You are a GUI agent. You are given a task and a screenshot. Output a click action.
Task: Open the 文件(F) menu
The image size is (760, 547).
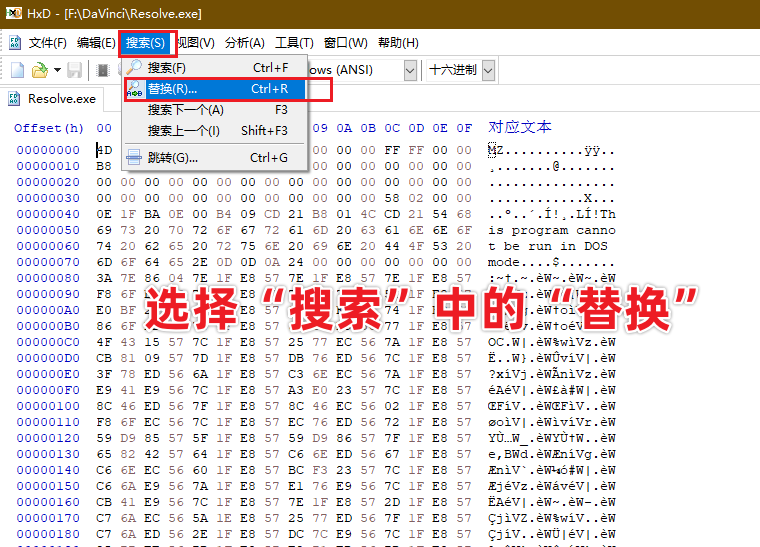point(48,43)
